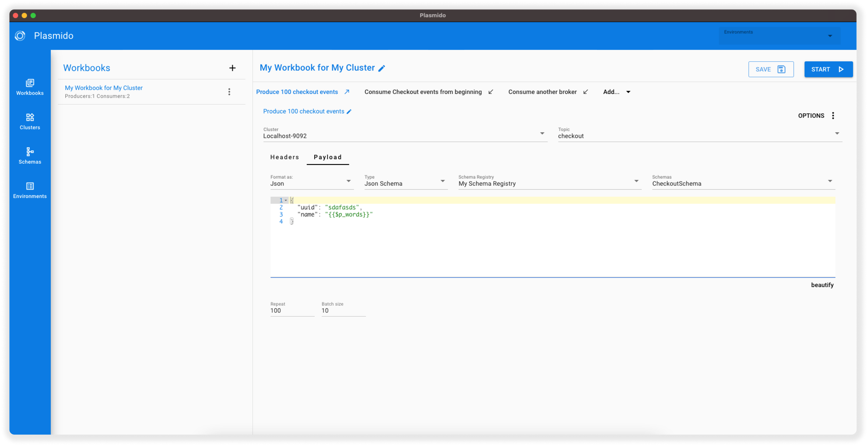
Task: Open the workbook list item three-dot menu
Action: (229, 92)
